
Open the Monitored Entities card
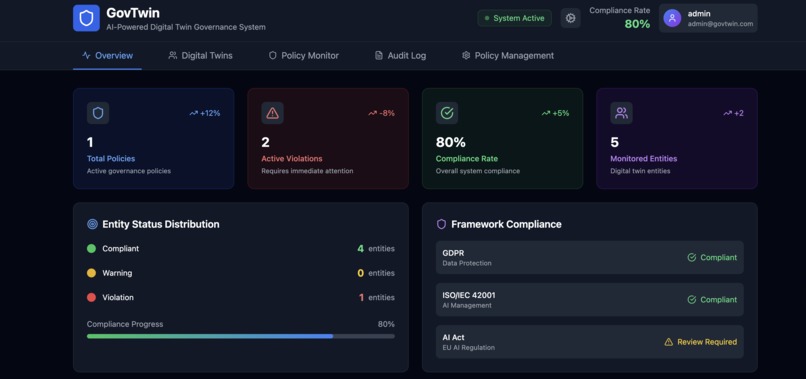coord(677,138)
